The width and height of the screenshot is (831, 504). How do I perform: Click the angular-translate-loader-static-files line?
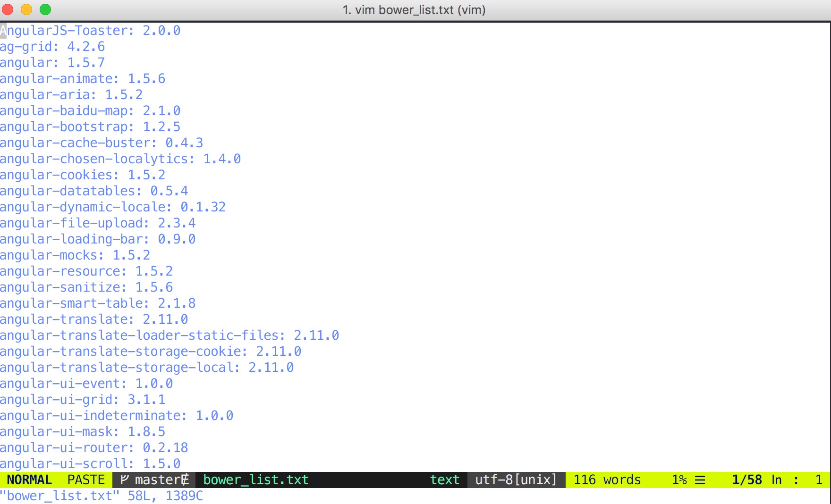(x=170, y=335)
